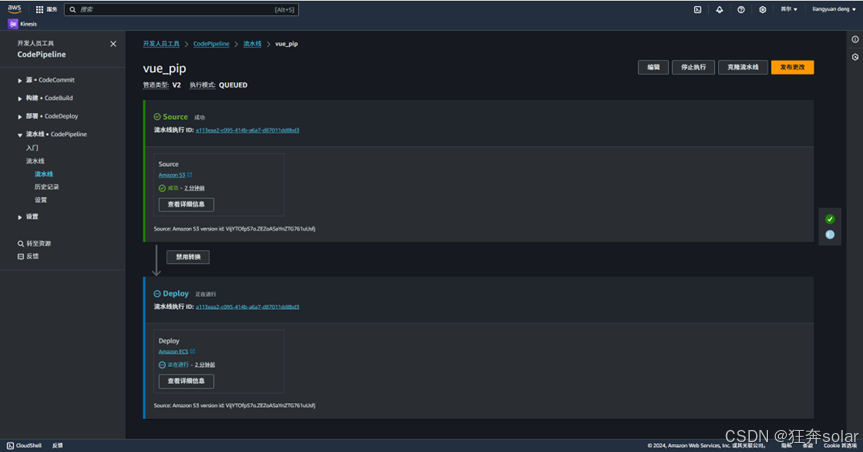863x452 pixels.
Task: View details for the Deploy action
Action: (x=186, y=381)
